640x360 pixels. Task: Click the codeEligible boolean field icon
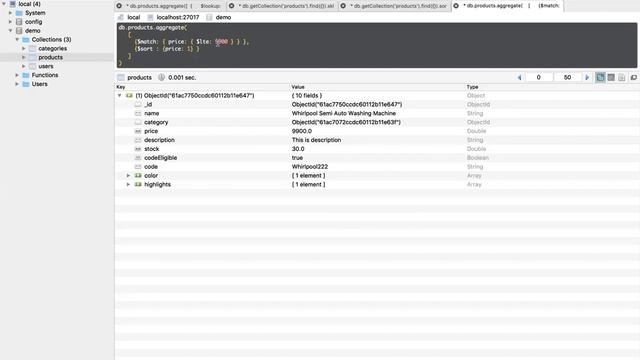138,158
